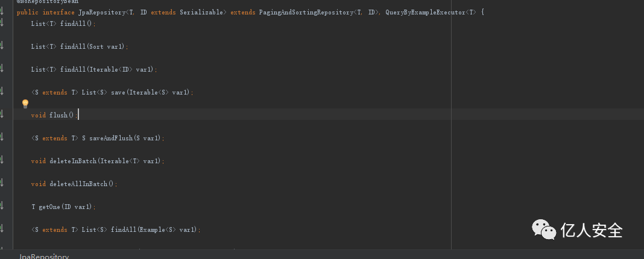Click gutter arrow beside findAll(Iterable<ID> var1)
The width and height of the screenshot is (644, 259).
pos(2,69)
